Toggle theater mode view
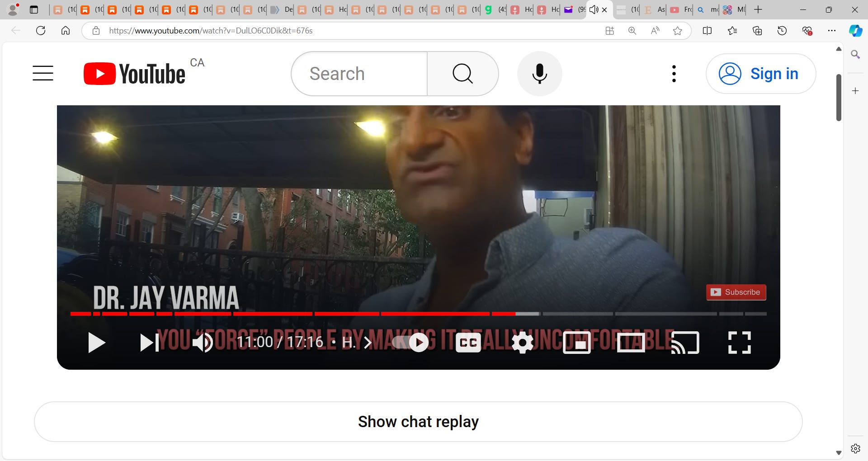Viewport: 868px width, 461px height. (x=631, y=343)
